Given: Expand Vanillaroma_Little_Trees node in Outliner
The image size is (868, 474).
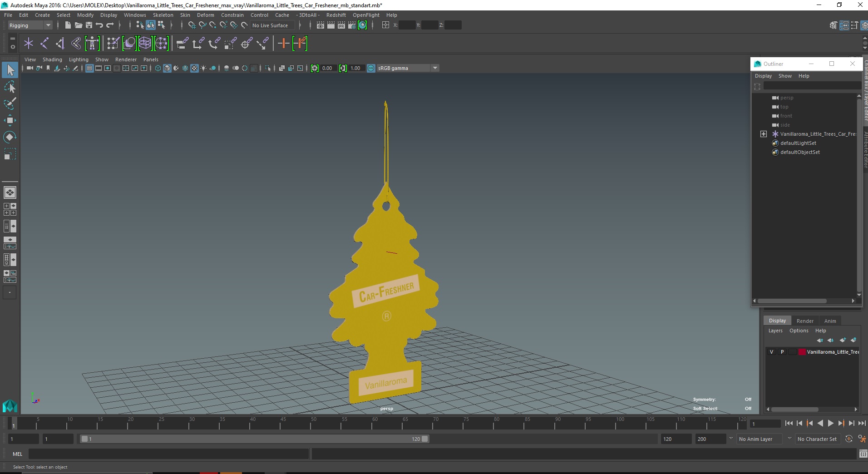Looking at the screenshot, I should pyautogui.click(x=764, y=134).
